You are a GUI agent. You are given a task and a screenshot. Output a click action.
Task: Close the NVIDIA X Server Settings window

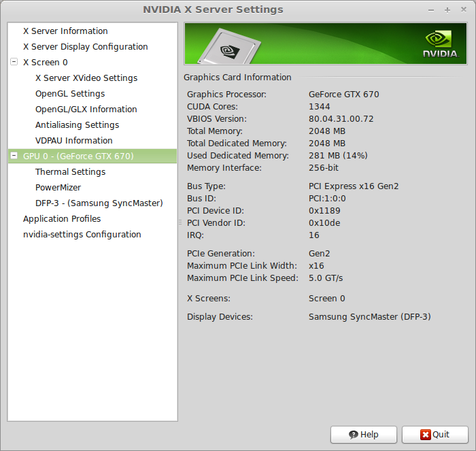(464, 10)
